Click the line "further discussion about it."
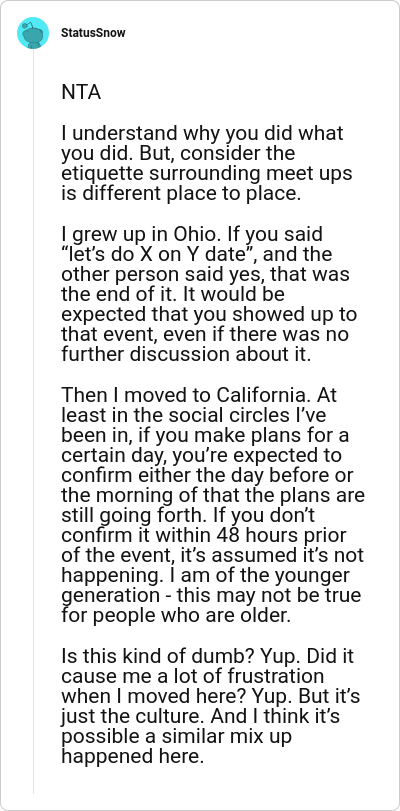Screen dimensions: 400x811 pos(186,354)
